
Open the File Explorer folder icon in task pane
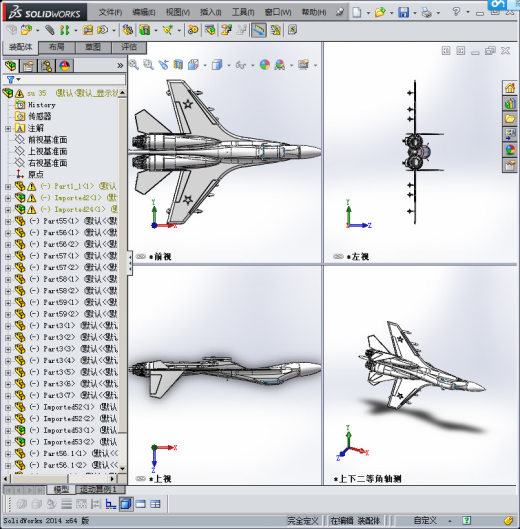(510, 118)
